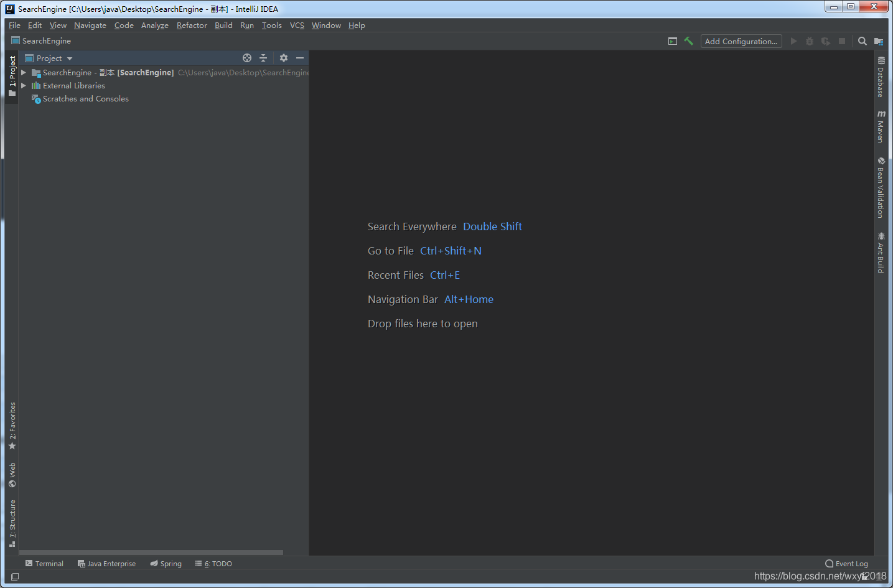Screen dimensions: 893x588
Task: Click the locate/scroll from source target icon
Action: [x=247, y=58]
